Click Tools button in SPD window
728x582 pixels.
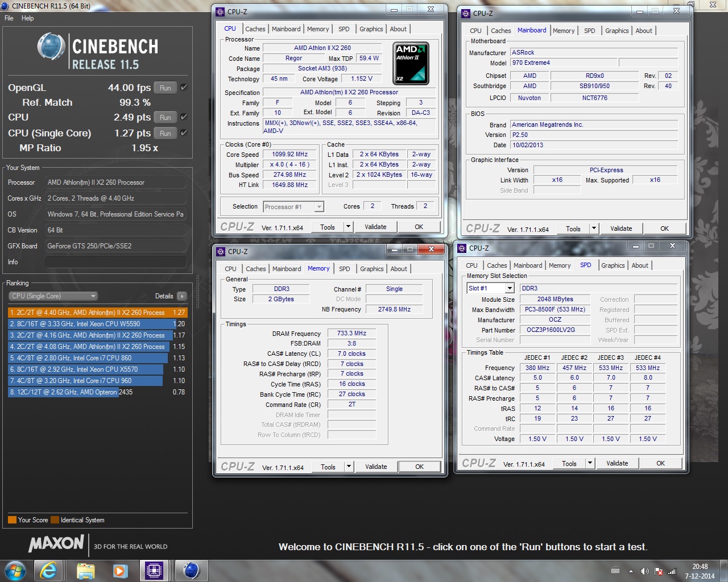click(569, 463)
